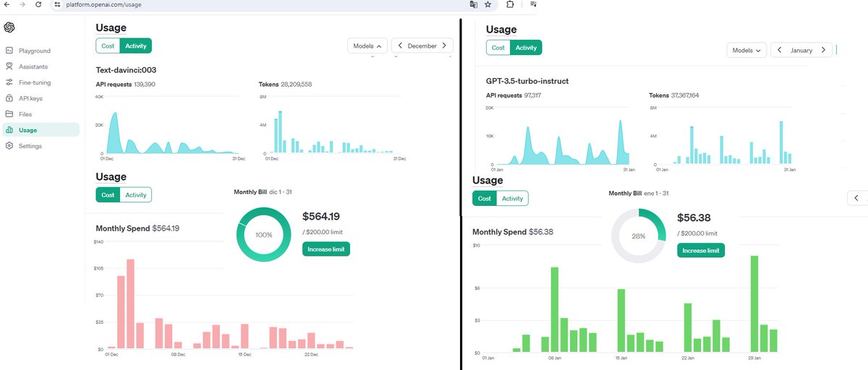Click the GPT-3.5-turbo-instruct model heading
This screenshot has height=370, width=868.
(527, 81)
